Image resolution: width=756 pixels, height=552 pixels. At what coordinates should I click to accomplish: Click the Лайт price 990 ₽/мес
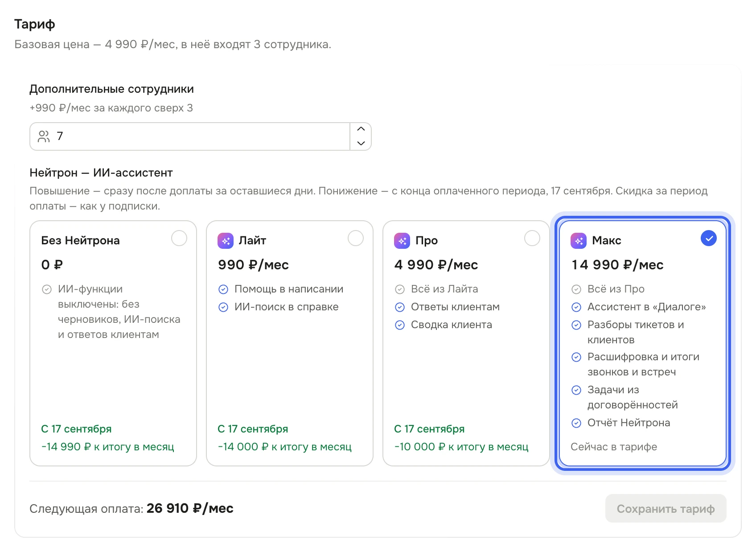tap(253, 265)
